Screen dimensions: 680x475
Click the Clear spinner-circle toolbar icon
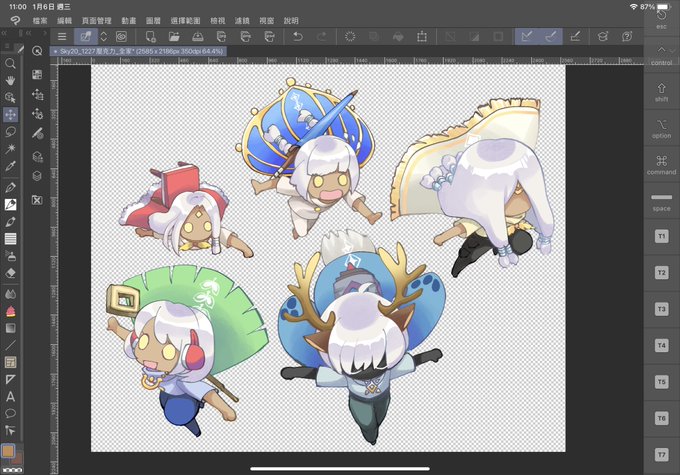(x=350, y=36)
